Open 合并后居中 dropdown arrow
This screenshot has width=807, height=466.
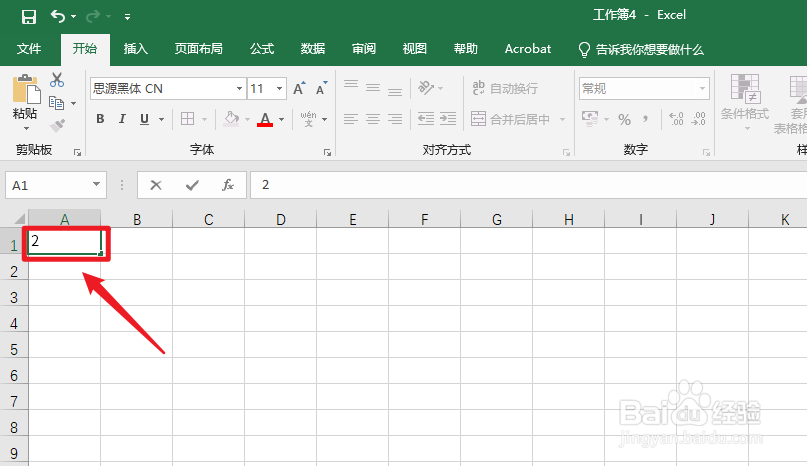[x=563, y=119]
